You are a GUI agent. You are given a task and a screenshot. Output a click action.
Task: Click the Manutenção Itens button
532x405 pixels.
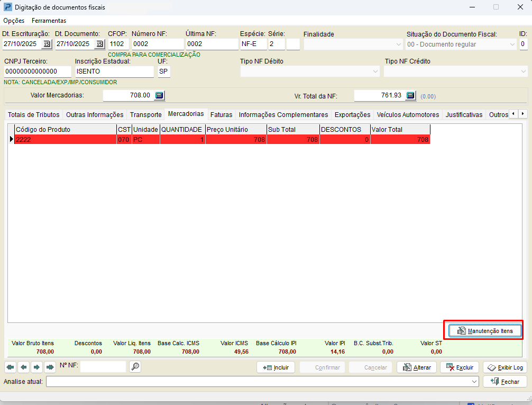pos(484,331)
